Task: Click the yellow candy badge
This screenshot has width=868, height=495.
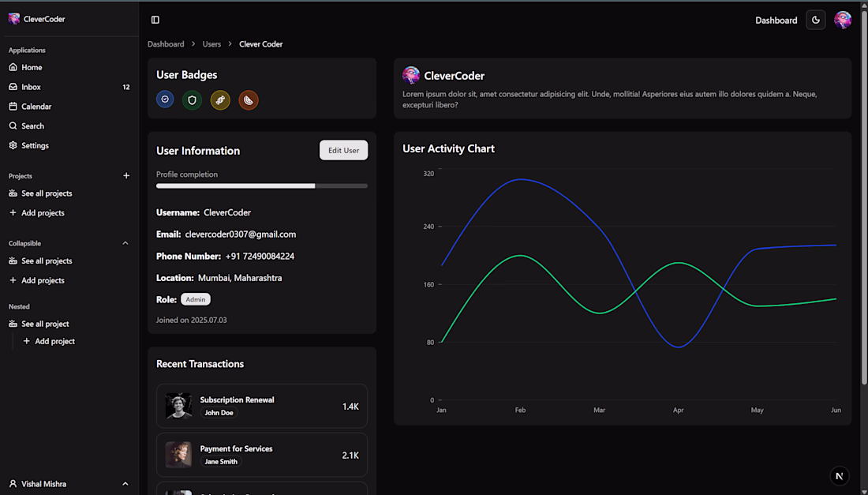Action: coord(220,100)
